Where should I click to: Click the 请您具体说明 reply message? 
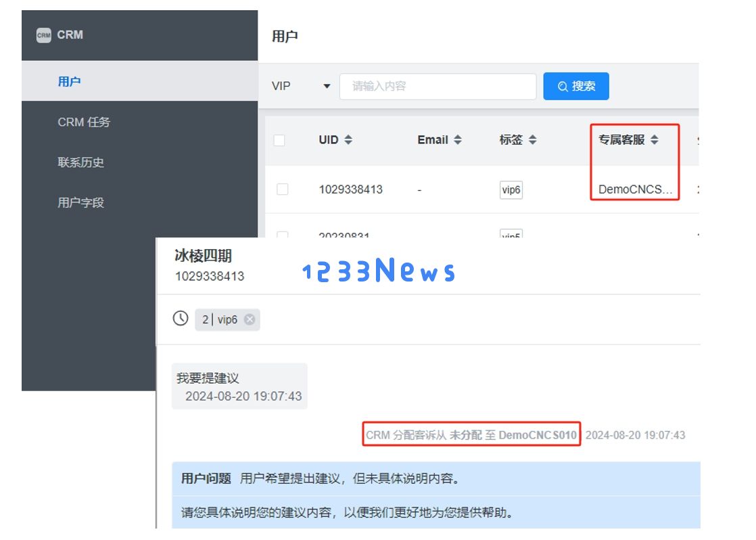(436, 512)
